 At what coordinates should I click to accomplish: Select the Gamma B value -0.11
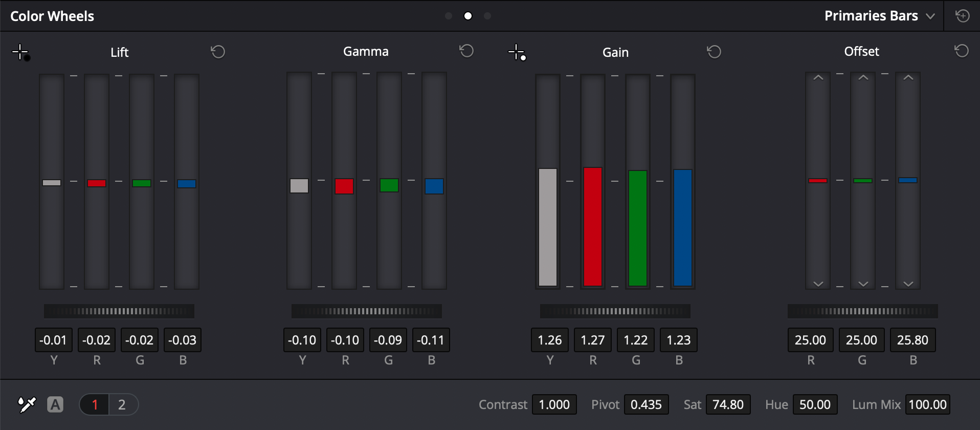pos(431,340)
